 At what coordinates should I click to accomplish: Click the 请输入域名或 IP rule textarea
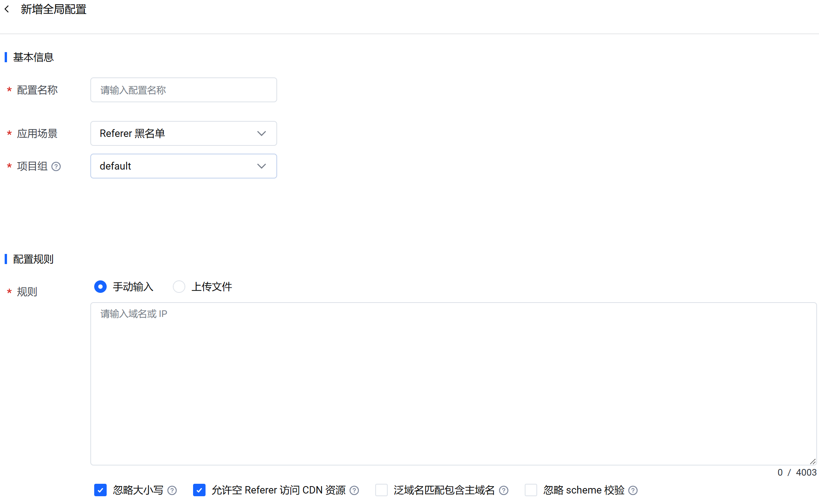453,383
